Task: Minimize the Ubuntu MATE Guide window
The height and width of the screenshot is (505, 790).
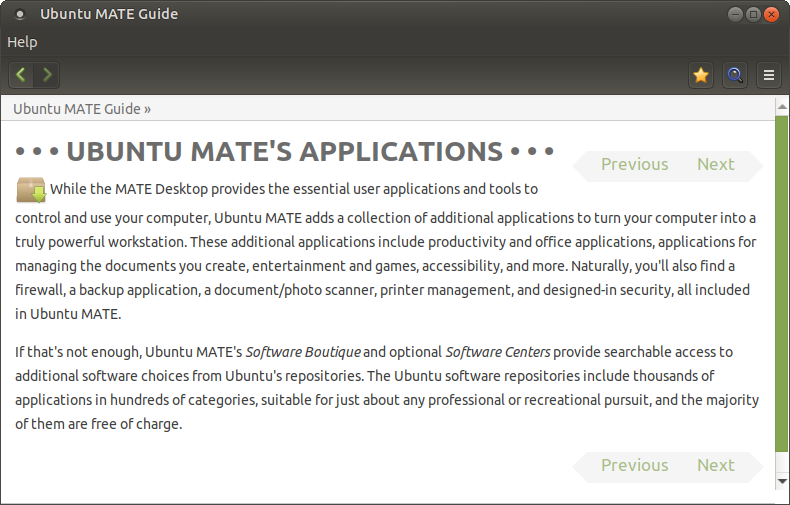Action: pyautogui.click(x=735, y=14)
